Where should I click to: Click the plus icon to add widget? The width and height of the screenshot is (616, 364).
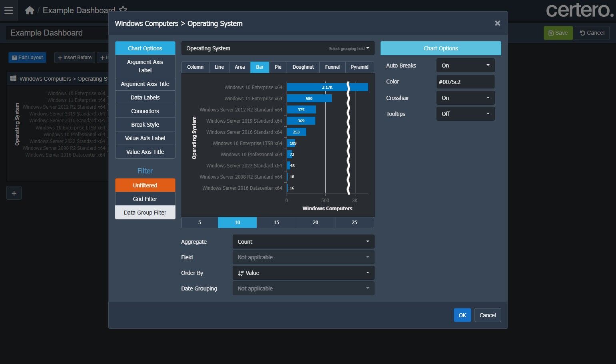(14, 193)
